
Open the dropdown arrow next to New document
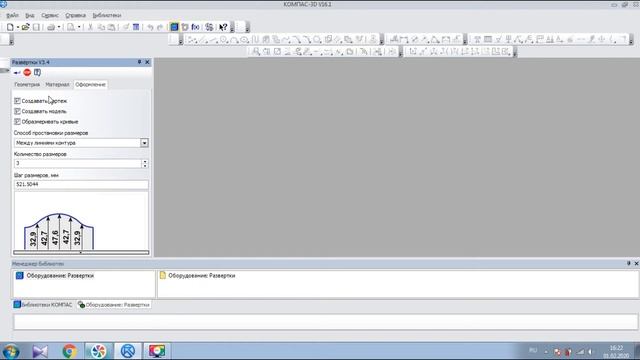pyautogui.click(x=18, y=27)
